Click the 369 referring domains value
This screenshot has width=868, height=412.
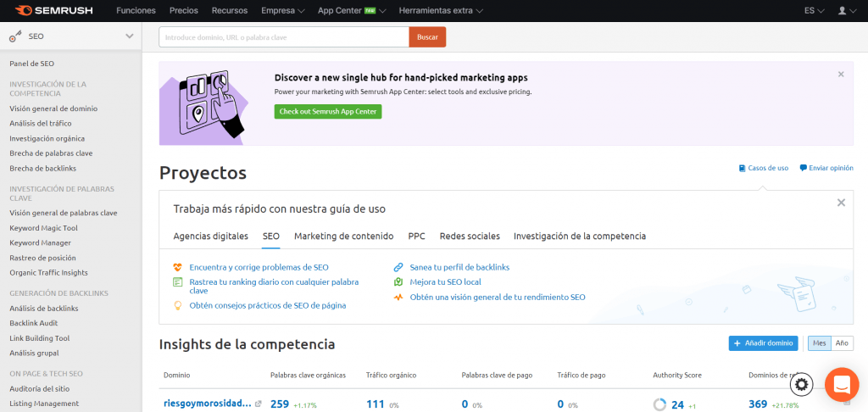point(758,404)
